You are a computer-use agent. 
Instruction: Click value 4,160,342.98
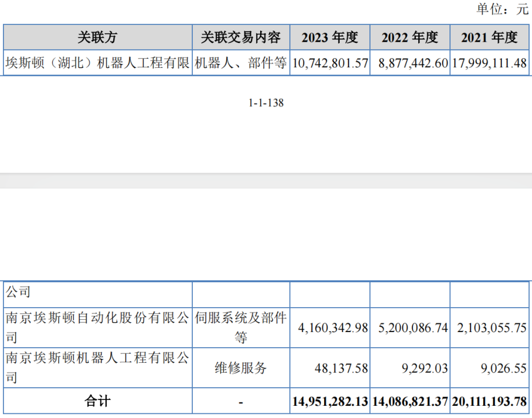pyautogui.click(x=333, y=328)
